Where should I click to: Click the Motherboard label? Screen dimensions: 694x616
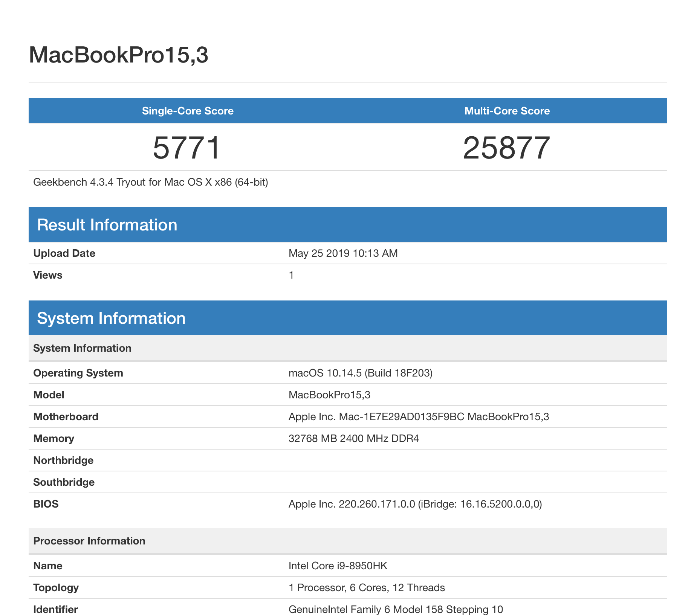[x=66, y=416]
